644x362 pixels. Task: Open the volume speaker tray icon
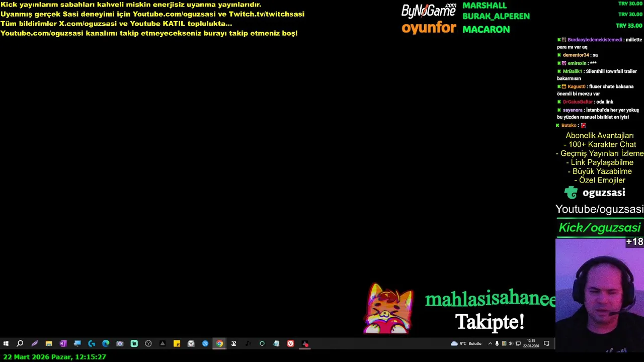tap(511, 343)
